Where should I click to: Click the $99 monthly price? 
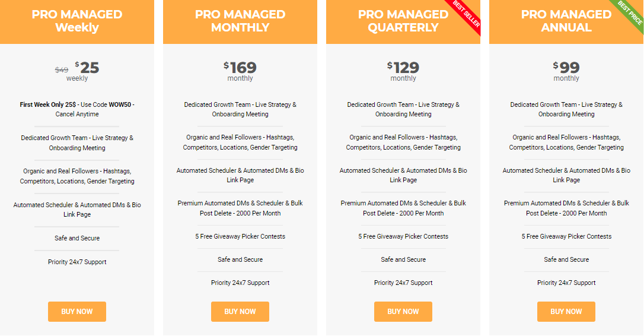[x=566, y=68]
